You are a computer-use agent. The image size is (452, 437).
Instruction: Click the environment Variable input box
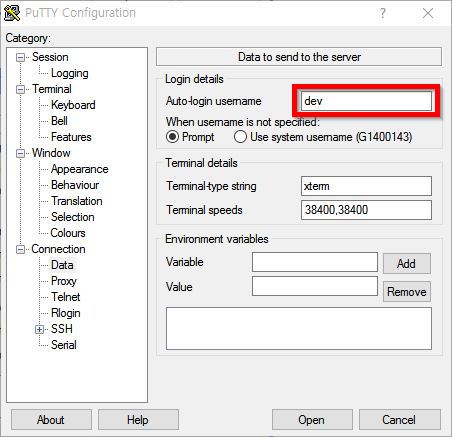pyautogui.click(x=315, y=262)
